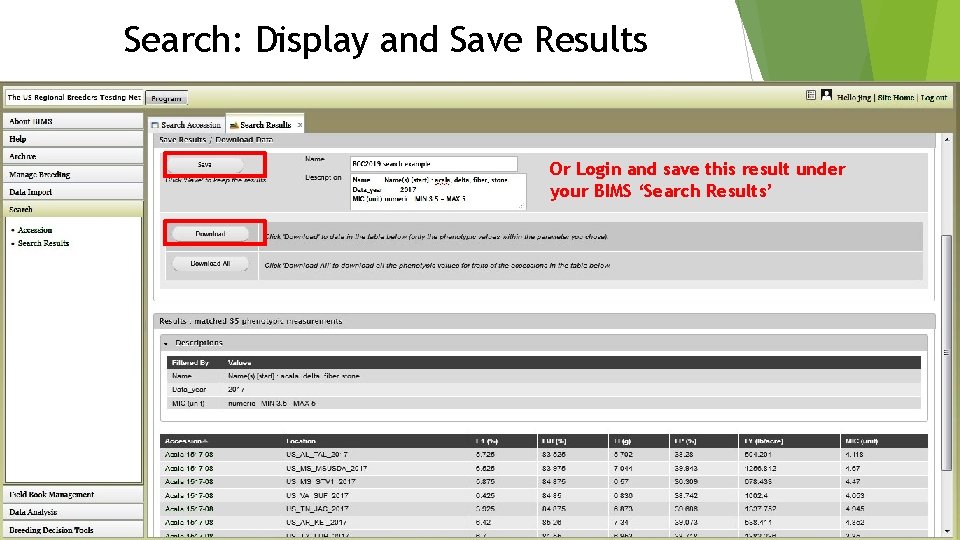Expand the Search sidebar section
Image resolution: width=960 pixels, height=540 pixels.
73,209
